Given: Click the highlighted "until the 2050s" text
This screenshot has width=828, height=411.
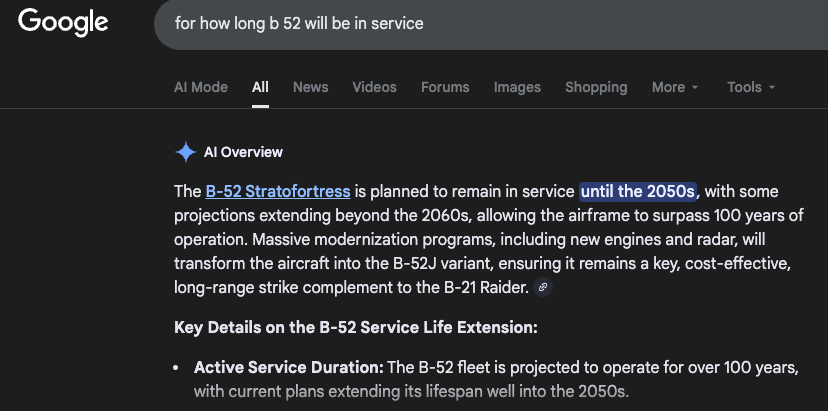Looking at the screenshot, I should (638, 191).
